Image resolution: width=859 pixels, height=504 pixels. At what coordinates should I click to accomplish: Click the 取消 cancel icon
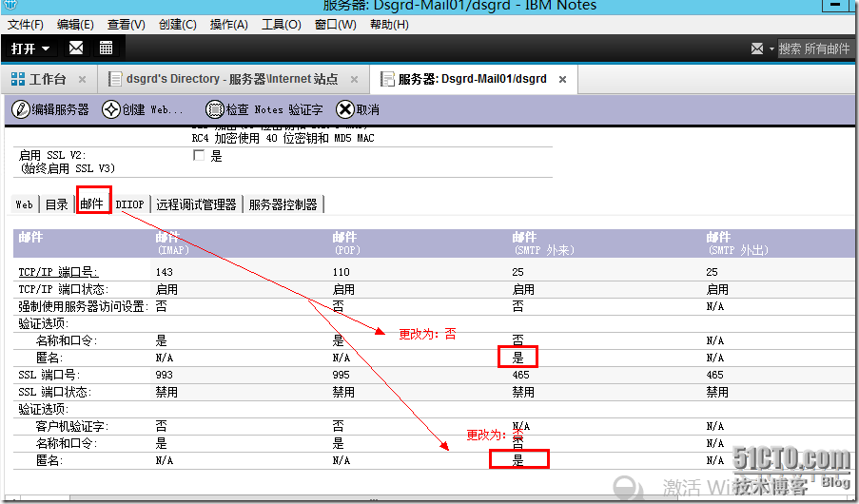pyautogui.click(x=345, y=109)
